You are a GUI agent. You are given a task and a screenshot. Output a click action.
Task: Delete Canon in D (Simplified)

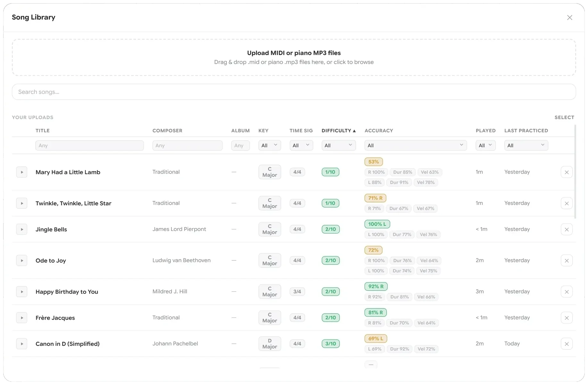coord(567,344)
